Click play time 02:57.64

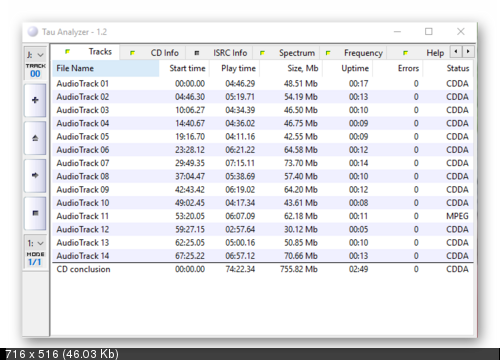pyautogui.click(x=240, y=229)
